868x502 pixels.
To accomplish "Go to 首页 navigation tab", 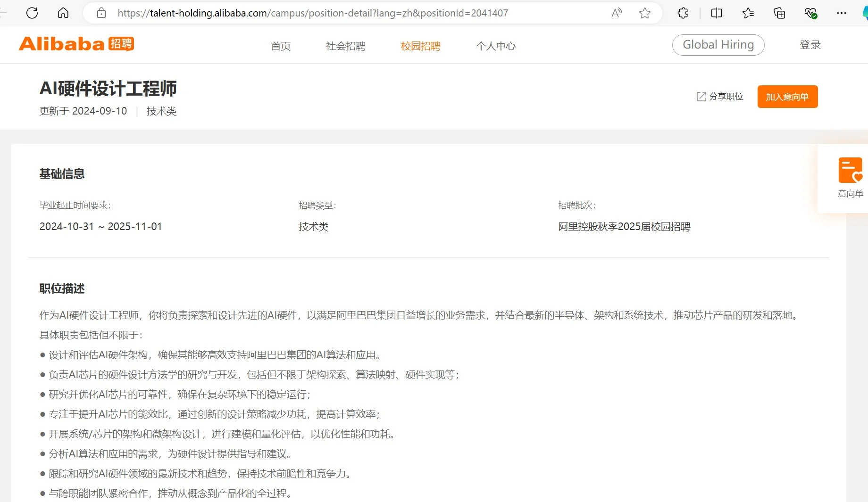I will click(x=281, y=46).
